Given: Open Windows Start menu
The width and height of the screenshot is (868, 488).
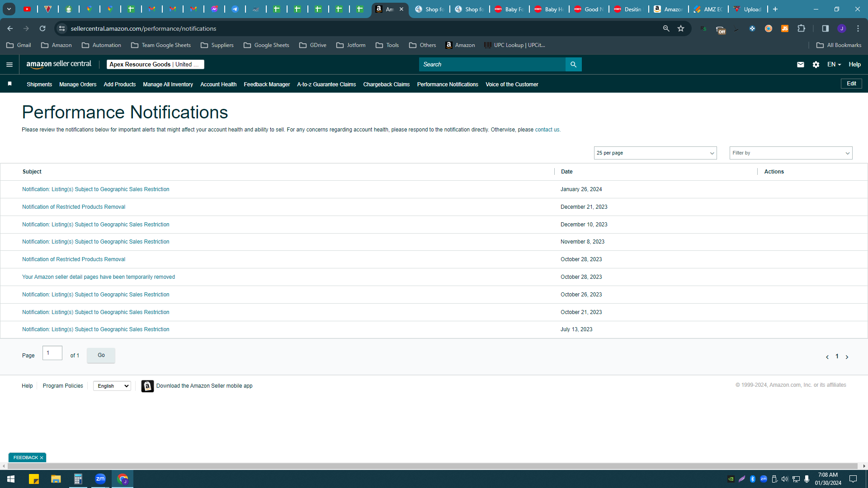Looking at the screenshot, I should point(11,479).
